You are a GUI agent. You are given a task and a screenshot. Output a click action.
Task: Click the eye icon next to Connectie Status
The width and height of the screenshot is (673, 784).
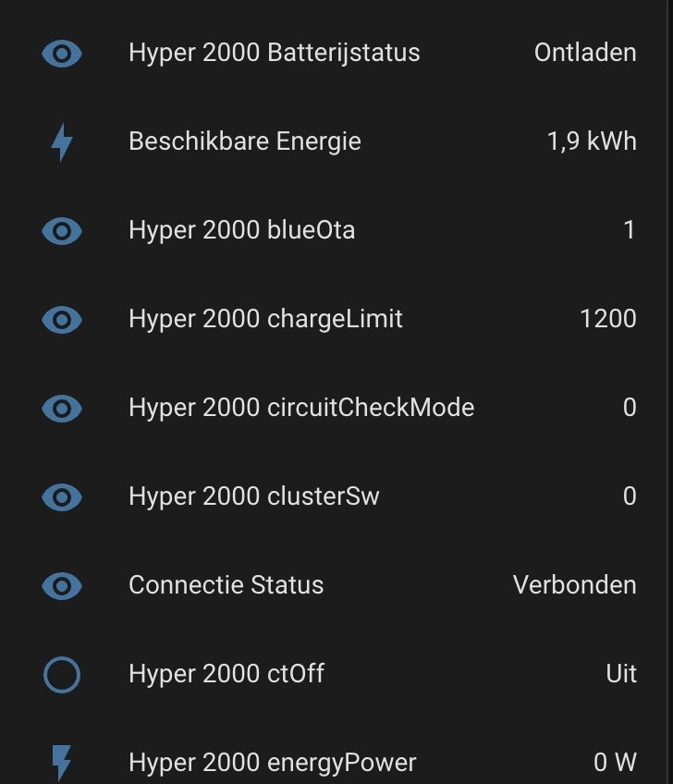click(x=62, y=586)
